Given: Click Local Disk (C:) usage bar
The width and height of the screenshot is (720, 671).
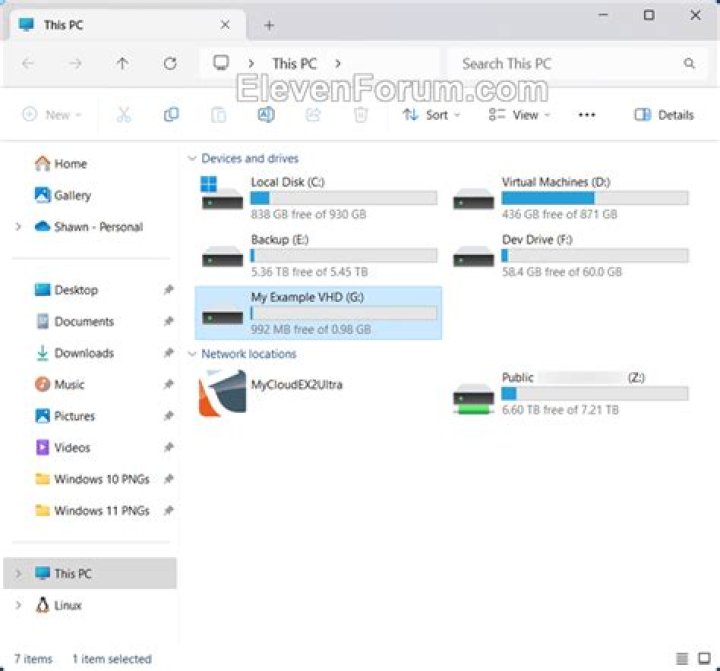Looking at the screenshot, I should (344, 198).
